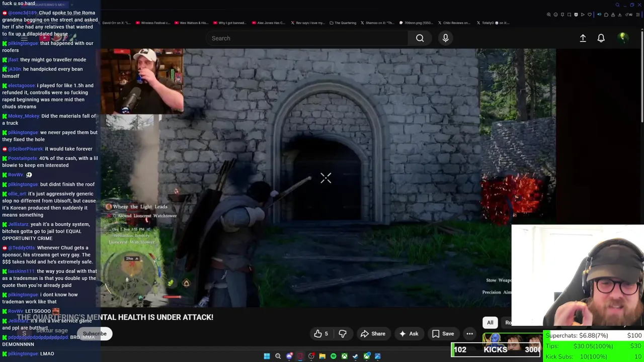Open 'Rev says I love my' bookmark

pos(307,23)
